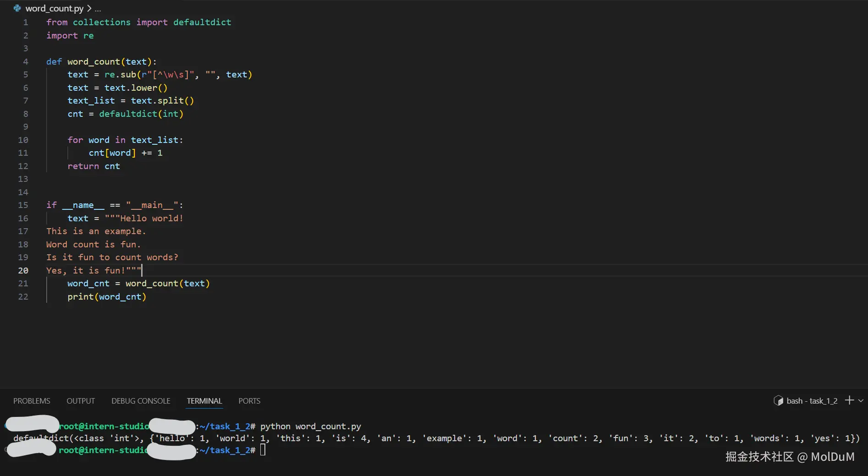Focus the terminal prompt input cursor

[x=263, y=450]
